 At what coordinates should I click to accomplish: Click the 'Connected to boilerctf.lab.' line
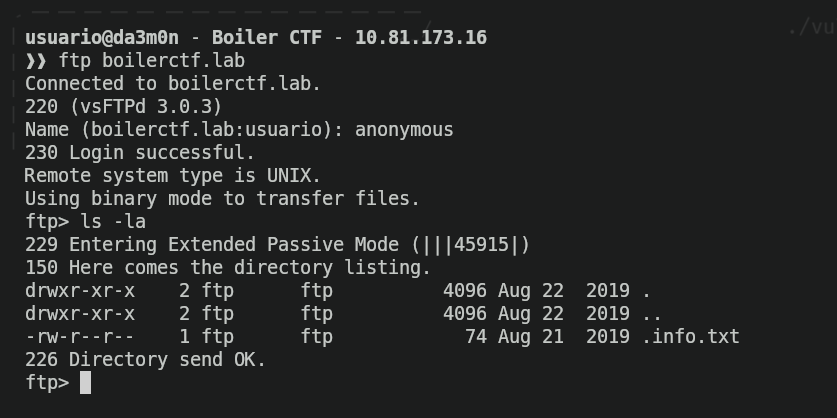[x=172, y=83]
